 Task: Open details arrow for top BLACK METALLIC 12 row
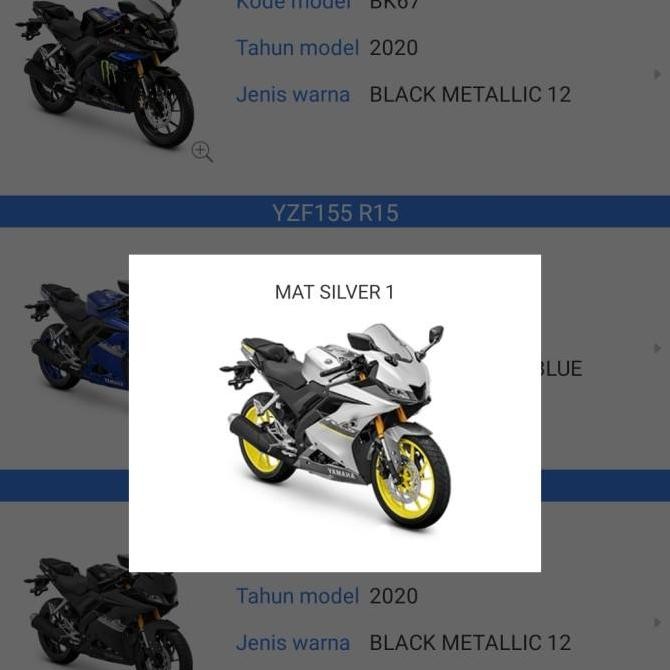pyautogui.click(x=657, y=74)
